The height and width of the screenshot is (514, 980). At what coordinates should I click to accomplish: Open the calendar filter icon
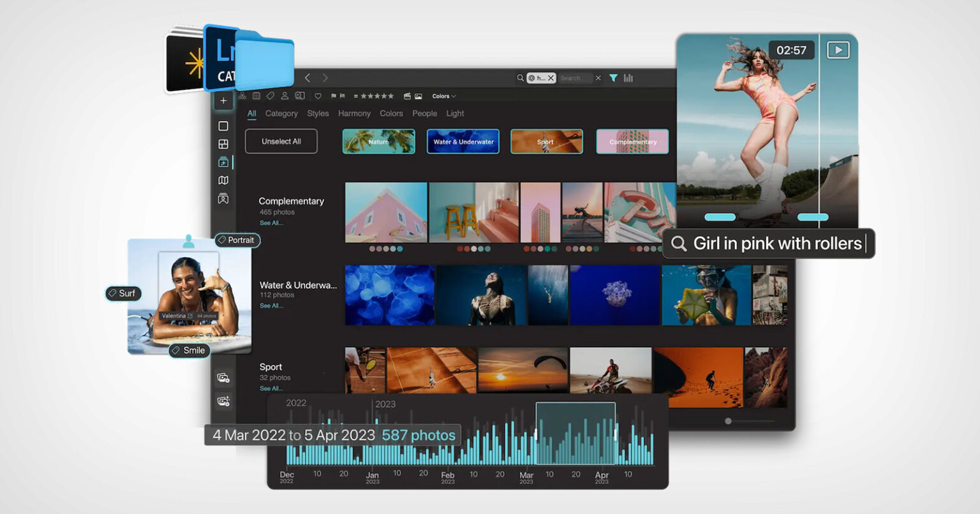tap(256, 96)
